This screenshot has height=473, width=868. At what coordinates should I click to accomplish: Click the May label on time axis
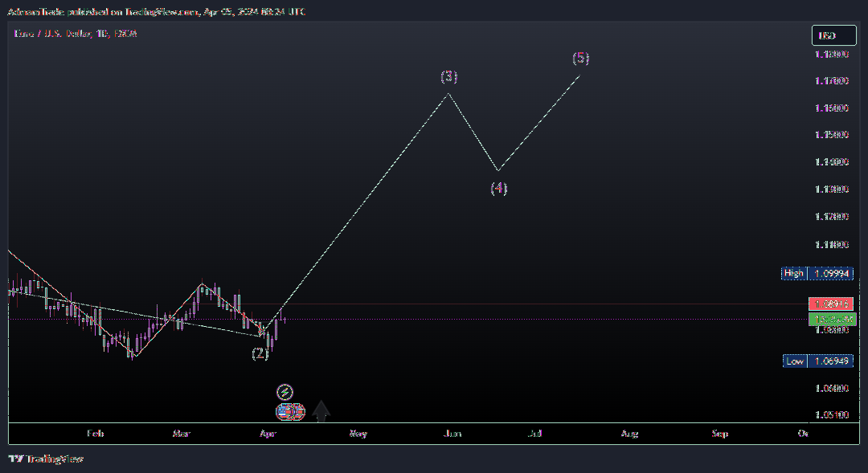[x=358, y=434]
